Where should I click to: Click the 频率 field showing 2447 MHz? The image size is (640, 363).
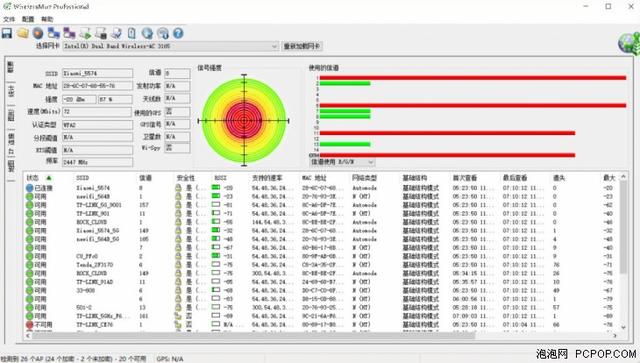(97, 163)
